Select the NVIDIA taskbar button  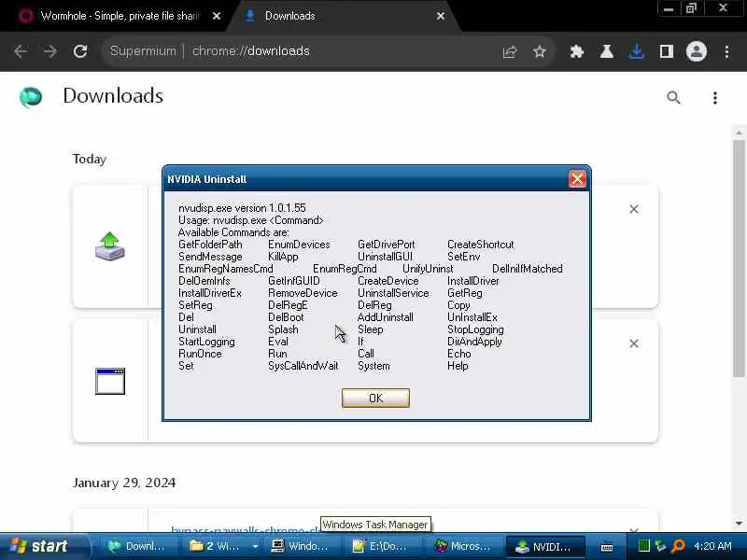(x=544, y=546)
